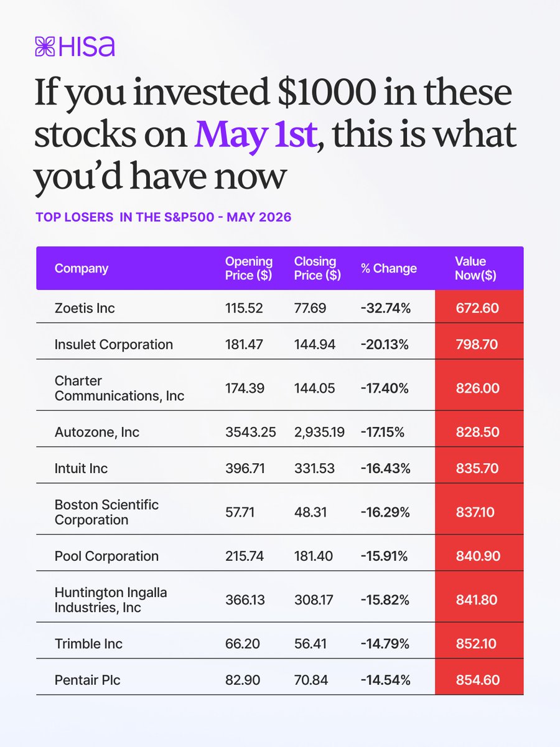This screenshot has width=560, height=747.
Task: Click the red 854.60 Pentair value cell
Action: pos(479,680)
